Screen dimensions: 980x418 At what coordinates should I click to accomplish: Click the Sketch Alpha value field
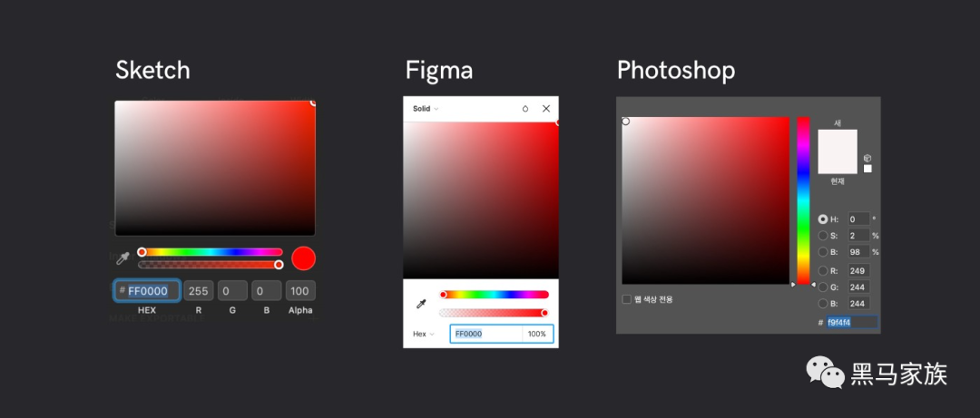tap(300, 290)
